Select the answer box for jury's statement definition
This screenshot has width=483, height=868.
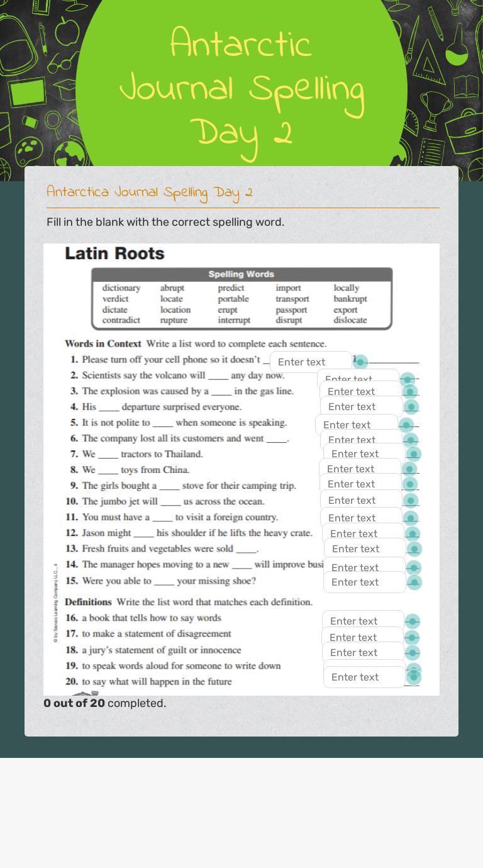pyautogui.click(x=363, y=652)
